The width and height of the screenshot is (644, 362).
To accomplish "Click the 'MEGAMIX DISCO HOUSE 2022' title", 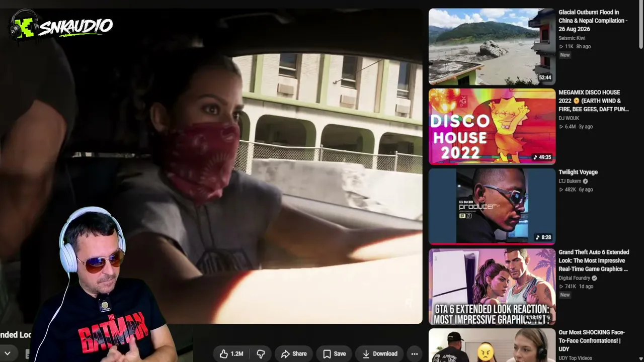I will pyautogui.click(x=594, y=101).
